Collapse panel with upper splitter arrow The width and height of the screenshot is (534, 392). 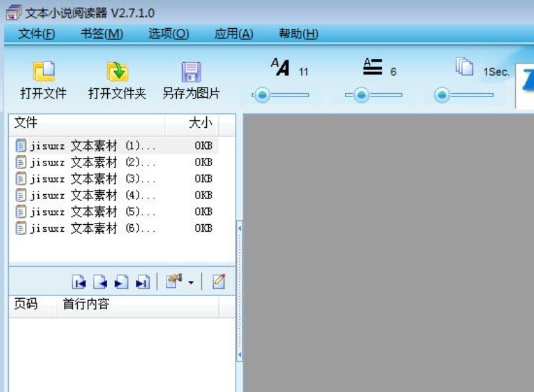[x=239, y=229]
